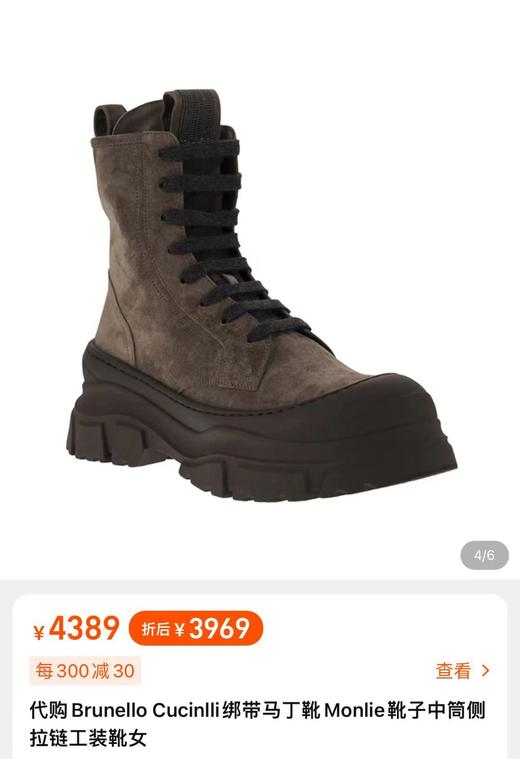This screenshot has width=520, height=759.
Task: Click the chevron arrow beside 查看
Action: coord(485,671)
